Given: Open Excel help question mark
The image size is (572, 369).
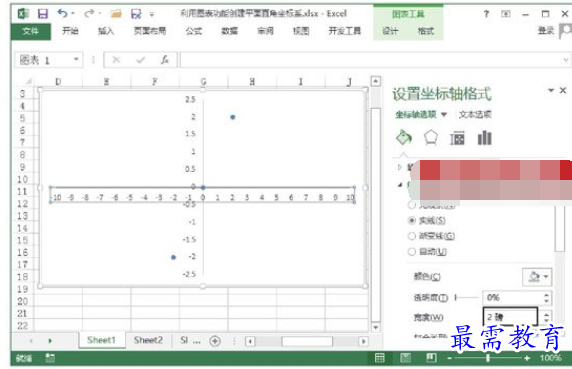Looking at the screenshot, I should (486, 14).
